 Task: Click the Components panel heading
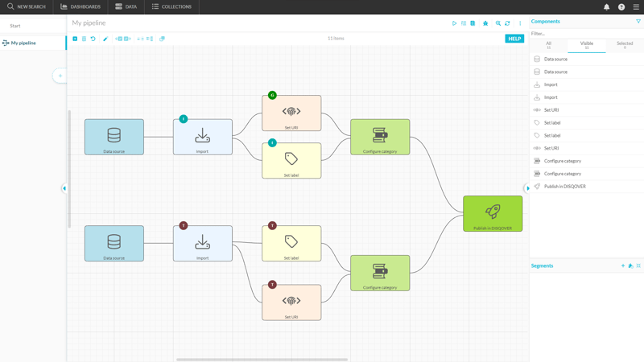[545, 22]
